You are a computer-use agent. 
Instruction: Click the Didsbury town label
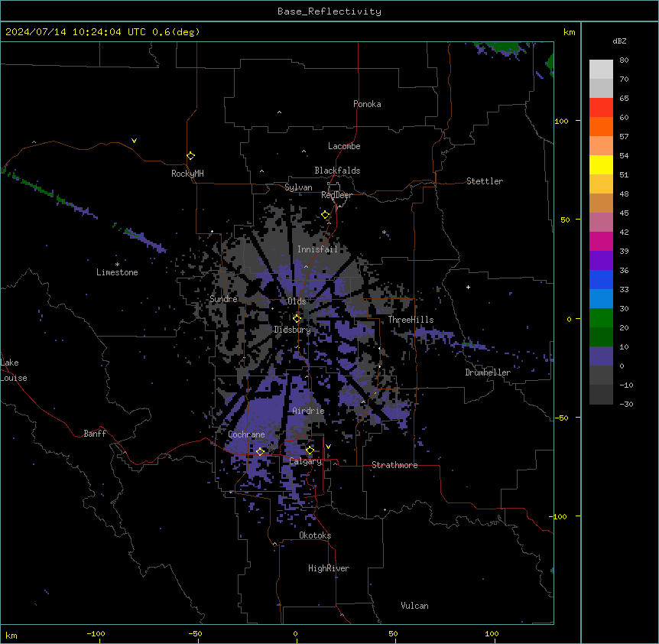point(293,330)
